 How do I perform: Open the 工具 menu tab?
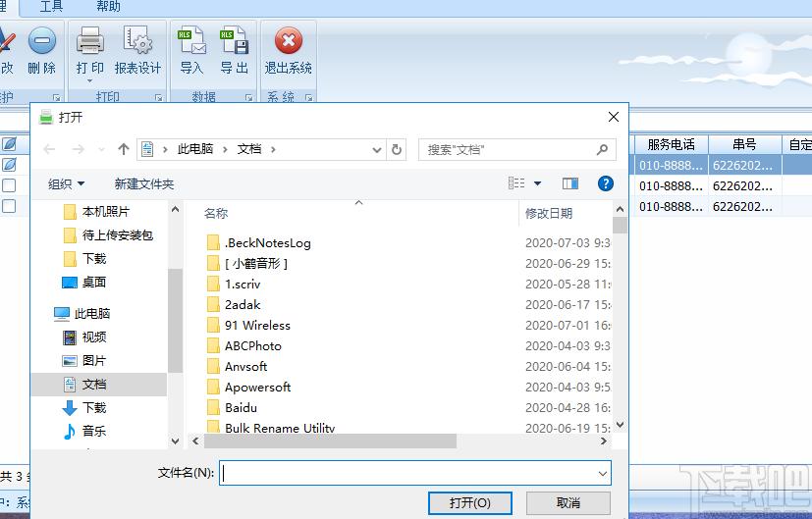point(51,7)
